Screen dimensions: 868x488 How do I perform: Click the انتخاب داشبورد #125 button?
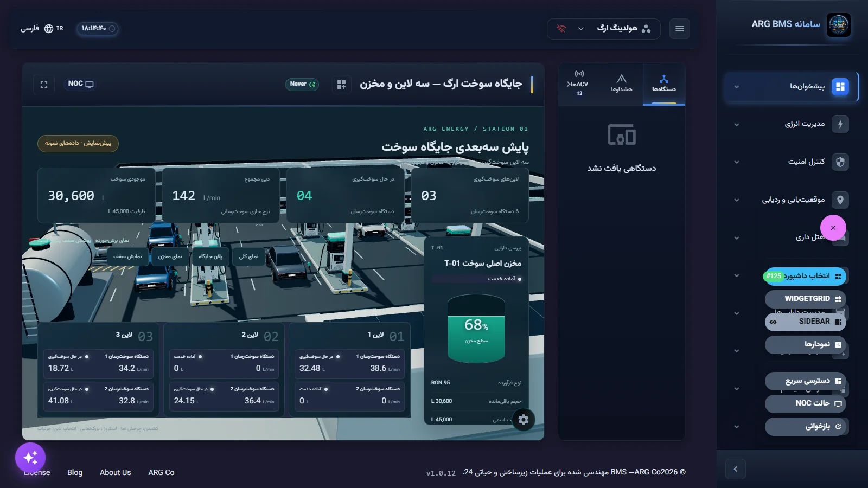coord(805,276)
